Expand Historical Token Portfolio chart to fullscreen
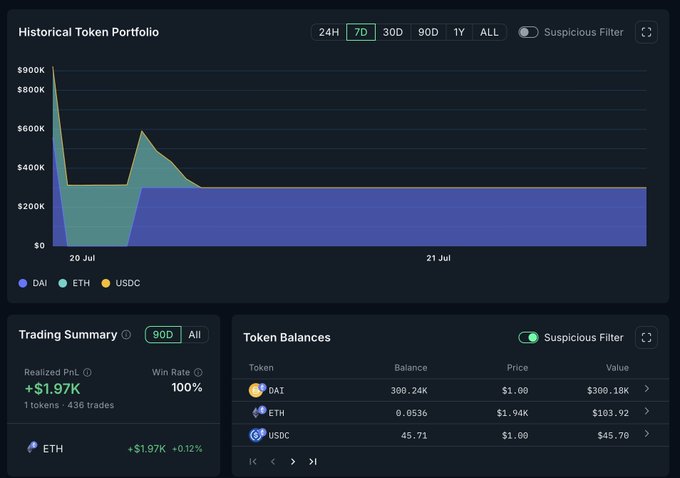Image resolution: width=680 pixels, height=478 pixels. 646,32
